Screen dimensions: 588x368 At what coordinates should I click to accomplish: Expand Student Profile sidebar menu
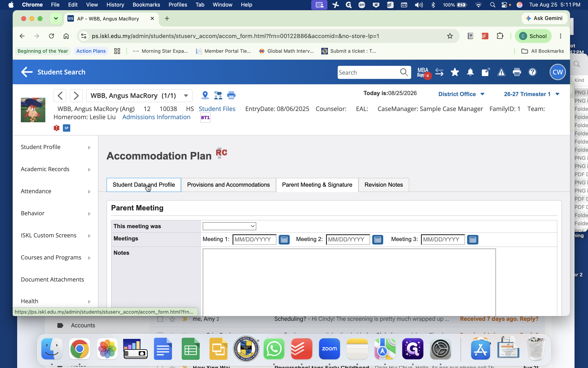click(56, 147)
